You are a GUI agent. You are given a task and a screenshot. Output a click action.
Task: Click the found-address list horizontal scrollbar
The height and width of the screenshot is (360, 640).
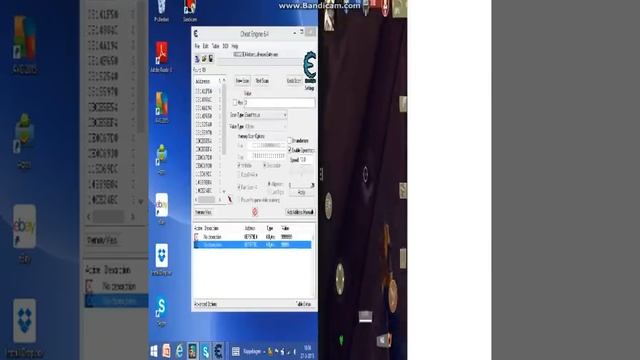coord(209,200)
